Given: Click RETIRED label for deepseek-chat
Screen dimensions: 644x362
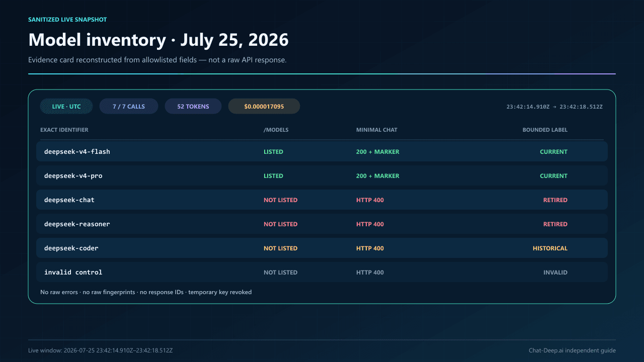Looking at the screenshot, I should (555, 200).
